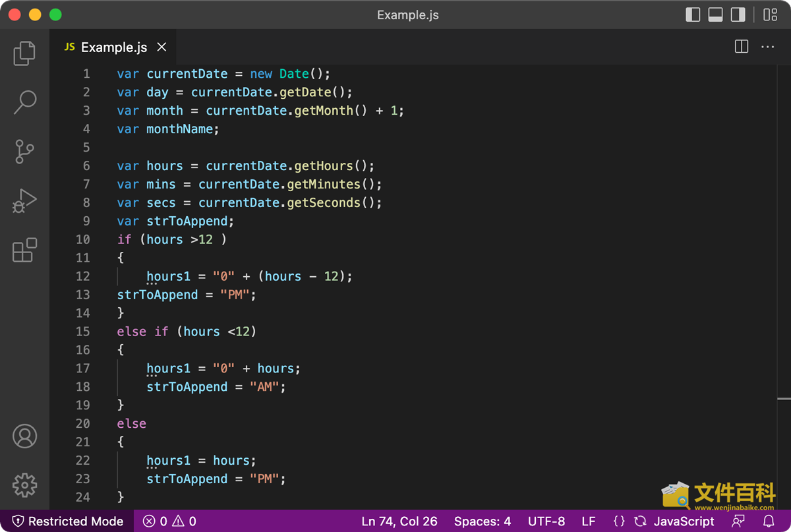Screen dimensions: 791x532
Task: Open notifications bell
Action: click(x=769, y=521)
